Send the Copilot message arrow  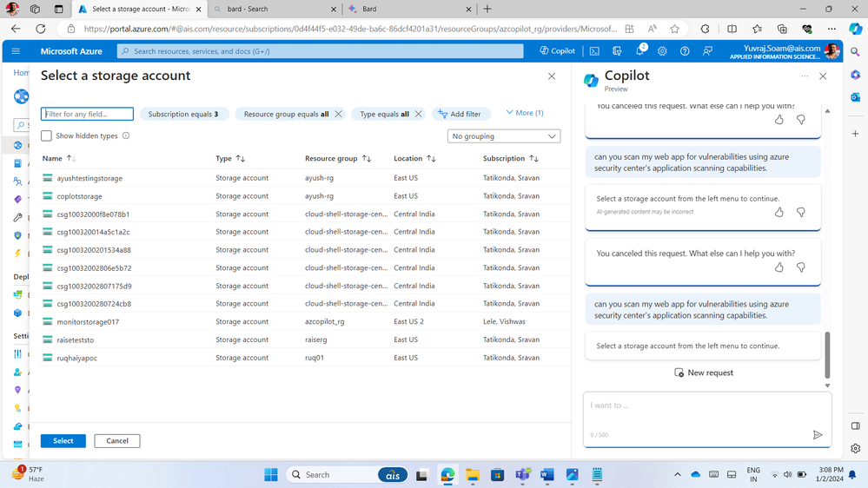coord(817,435)
